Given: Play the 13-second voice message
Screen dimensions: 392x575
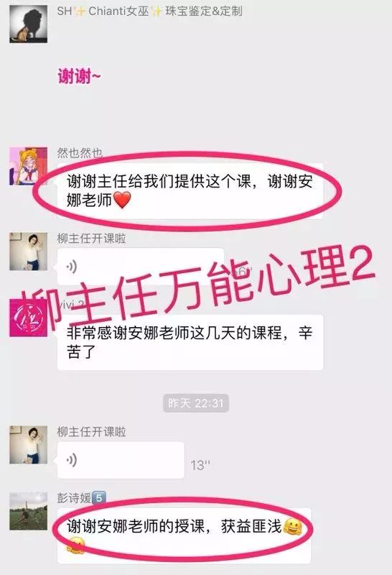Looking at the screenshot, I should pyautogui.click(x=121, y=460).
